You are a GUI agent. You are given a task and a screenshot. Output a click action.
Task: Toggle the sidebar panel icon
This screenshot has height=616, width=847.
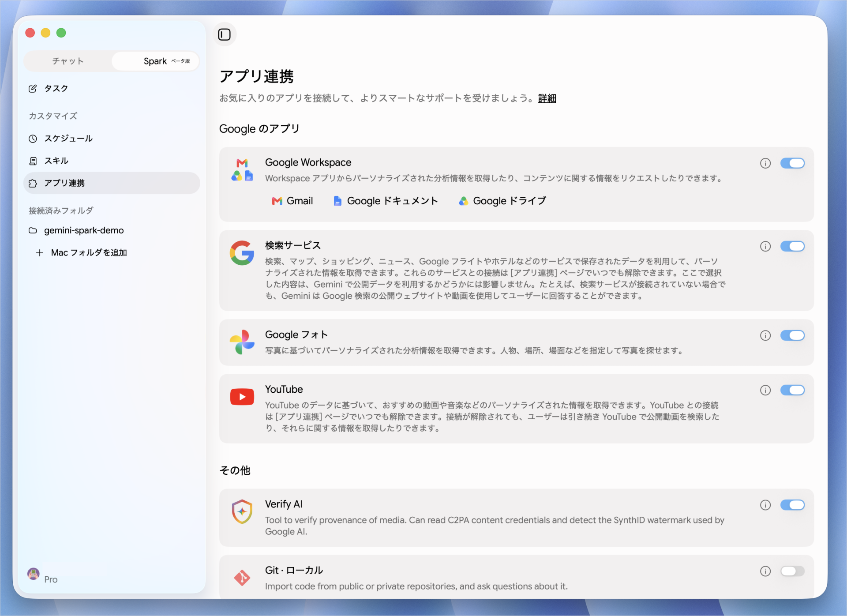(224, 34)
